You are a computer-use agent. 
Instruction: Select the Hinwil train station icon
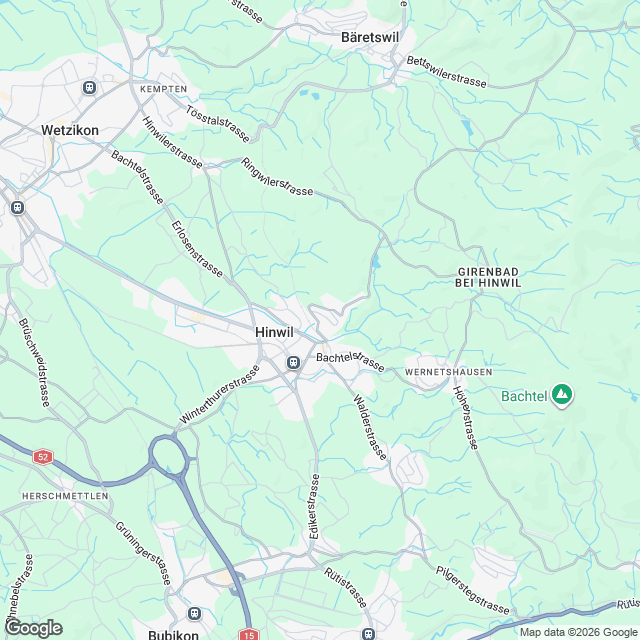[x=293, y=362]
